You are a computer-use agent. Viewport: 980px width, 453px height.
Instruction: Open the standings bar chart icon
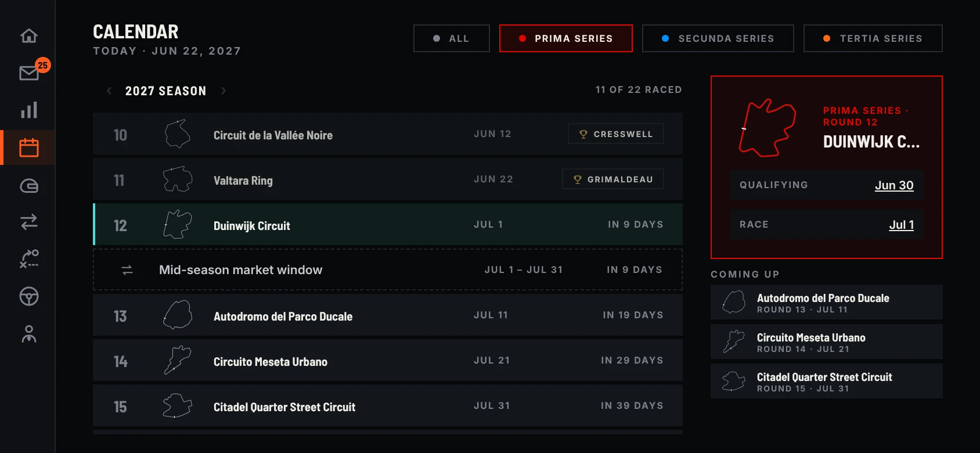point(29,110)
